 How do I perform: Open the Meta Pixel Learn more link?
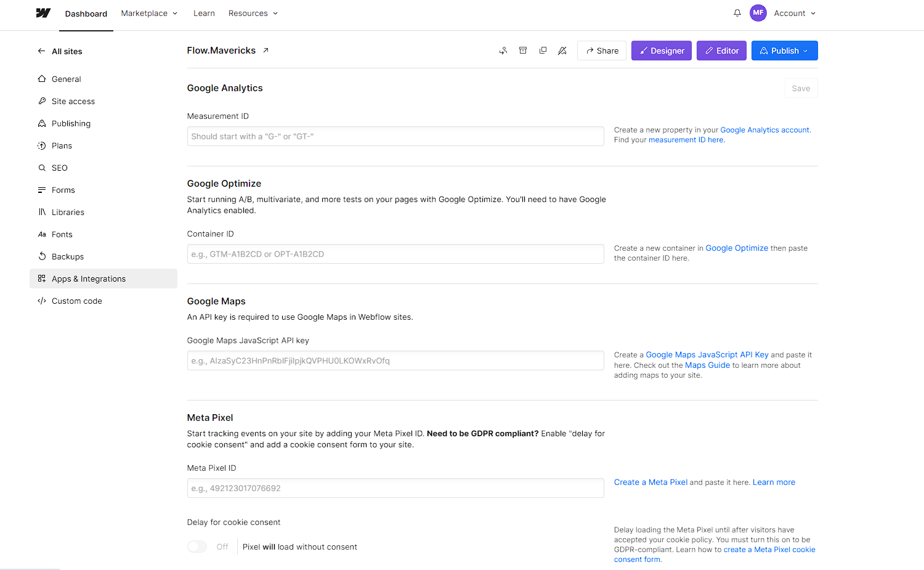(x=774, y=482)
